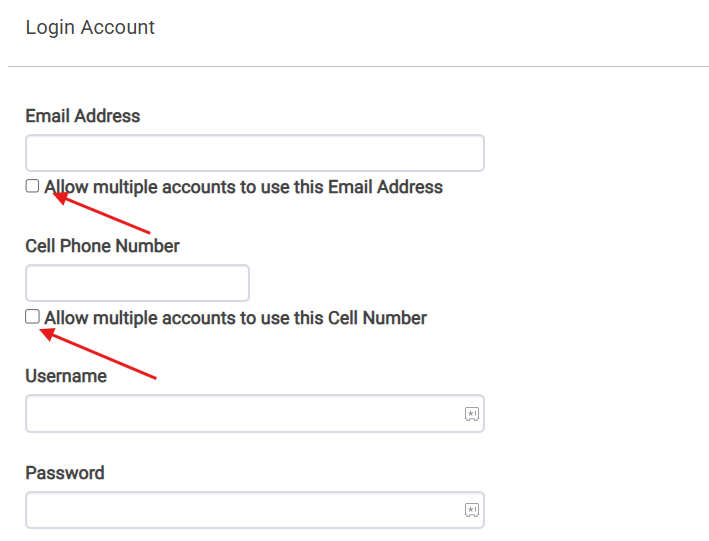Image resolution: width=709 pixels, height=541 pixels.
Task: Enable multiple accounts for this Cell Number
Action: point(32,317)
